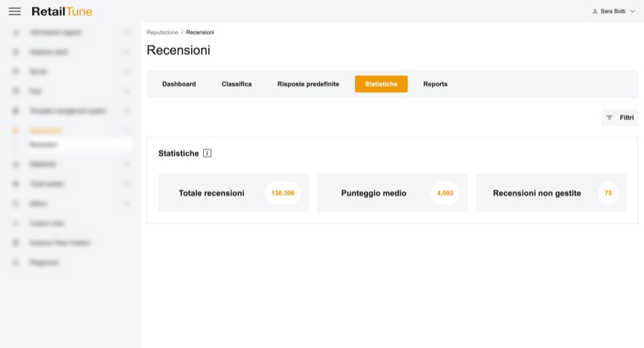
Task: Click the info icon beside Statistiche heading
Action: [x=208, y=153]
